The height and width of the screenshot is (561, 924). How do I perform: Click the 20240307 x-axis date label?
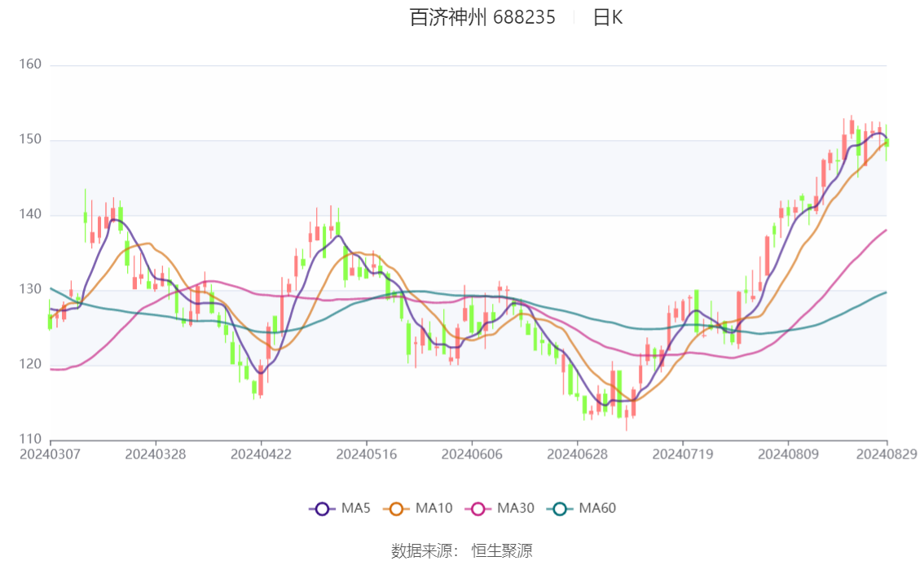(x=50, y=454)
